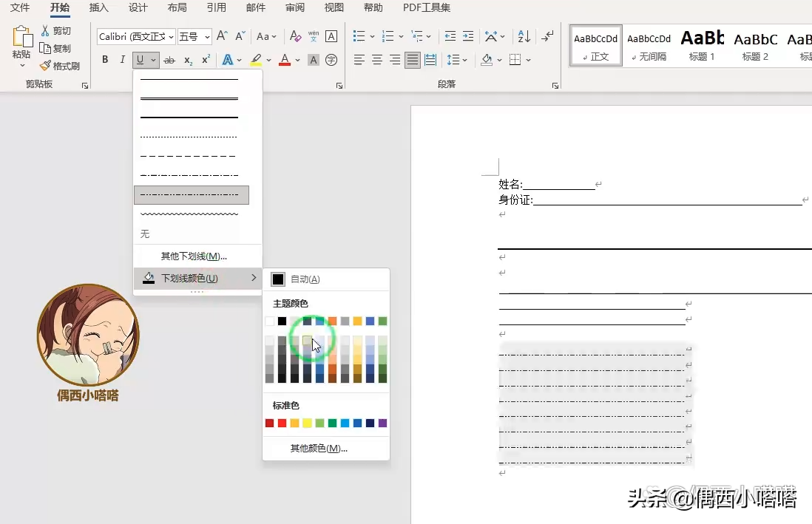The image size is (812, 524).
Task: Click the Sort A-Z icon
Action: tap(524, 36)
